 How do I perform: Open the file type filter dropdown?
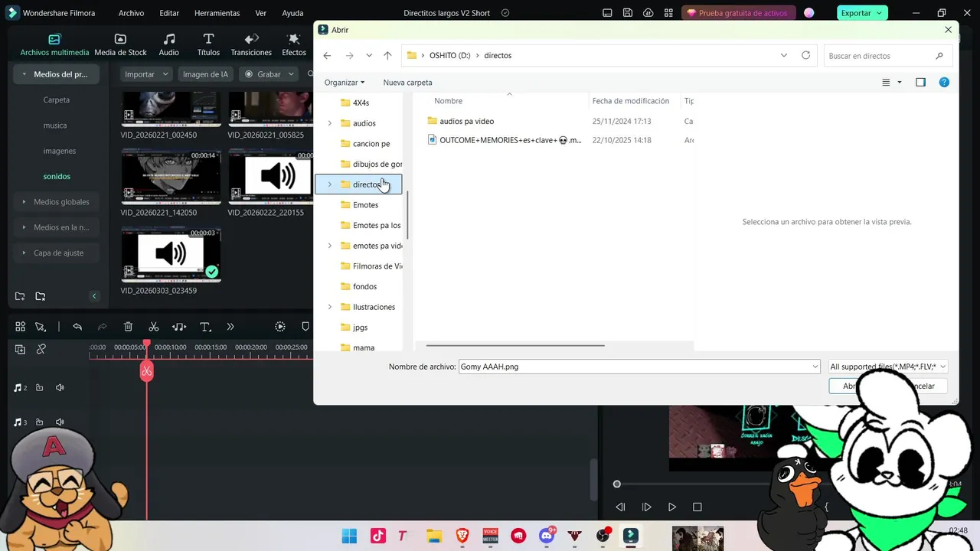888,367
